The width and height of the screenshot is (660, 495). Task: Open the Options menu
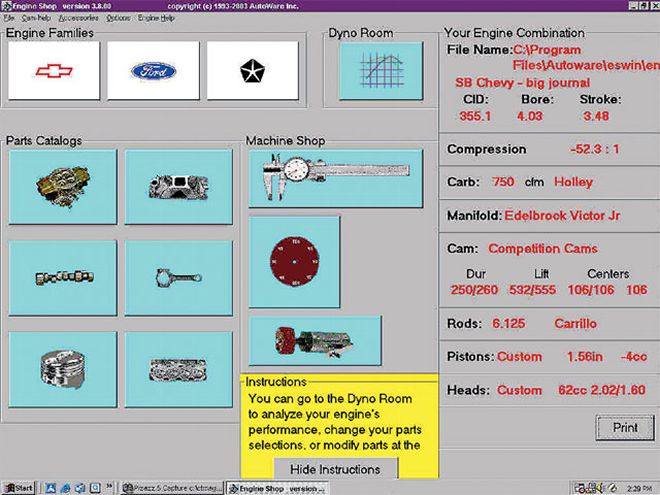click(x=118, y=18)
